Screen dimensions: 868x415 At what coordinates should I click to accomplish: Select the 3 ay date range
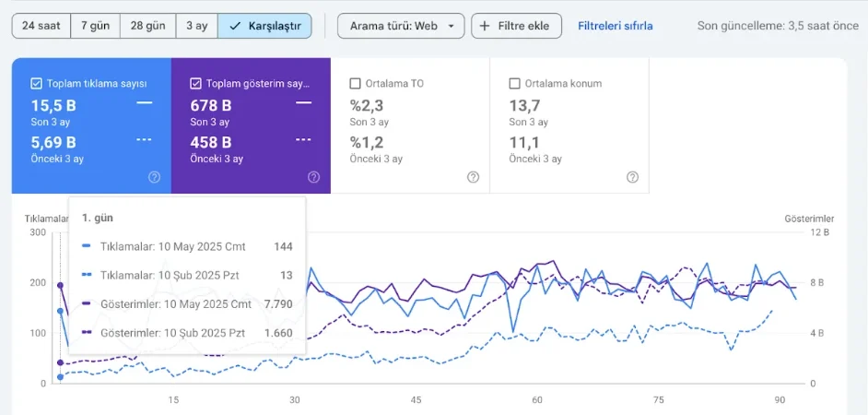click(196, 26)
